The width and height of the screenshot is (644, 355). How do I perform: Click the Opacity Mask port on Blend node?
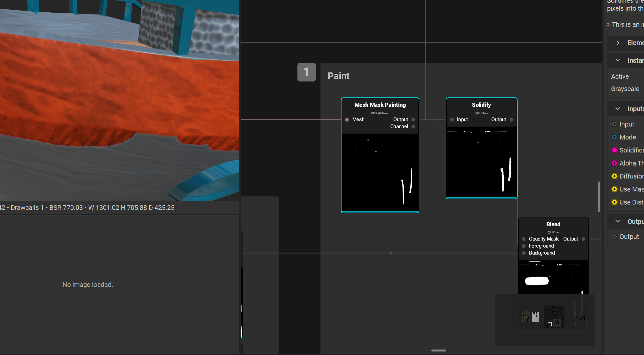click(524, 239)
